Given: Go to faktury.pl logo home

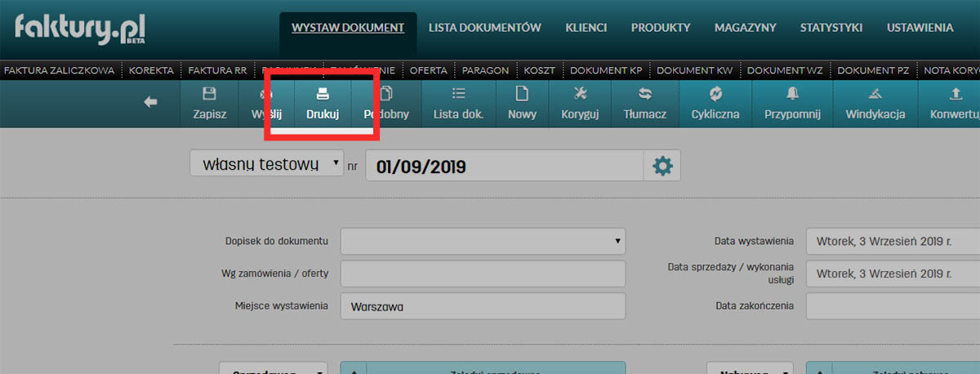Looking at the screenshot, I should 80,30.
